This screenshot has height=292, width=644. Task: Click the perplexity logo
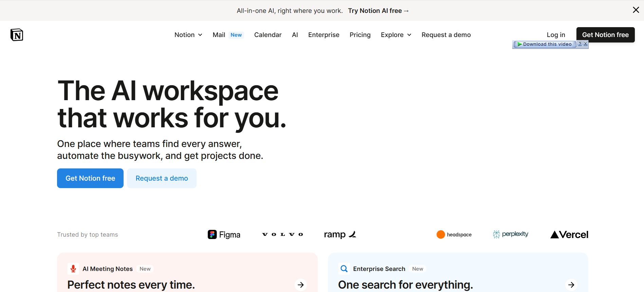click(511, 234)
